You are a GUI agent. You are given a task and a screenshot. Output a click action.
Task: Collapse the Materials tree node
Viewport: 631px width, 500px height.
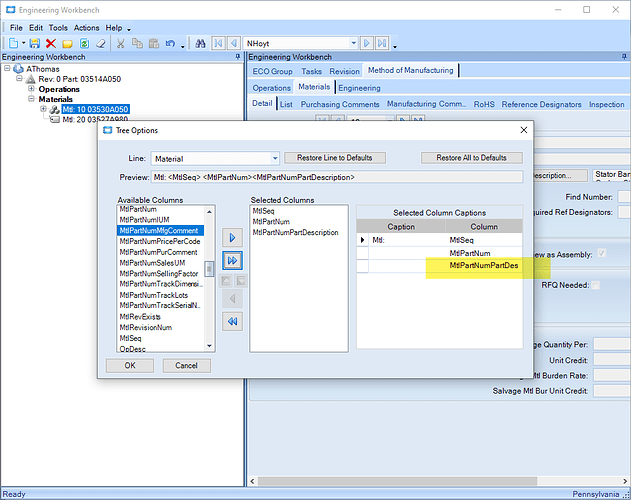point(31,99)
